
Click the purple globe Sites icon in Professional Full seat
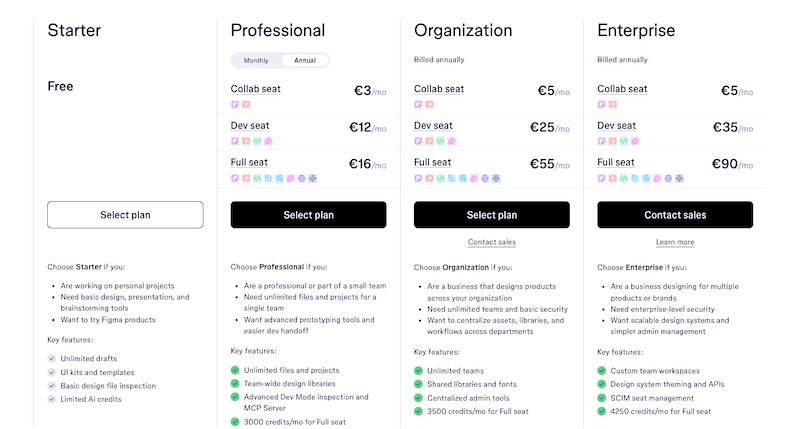click(x=302, y=179)
